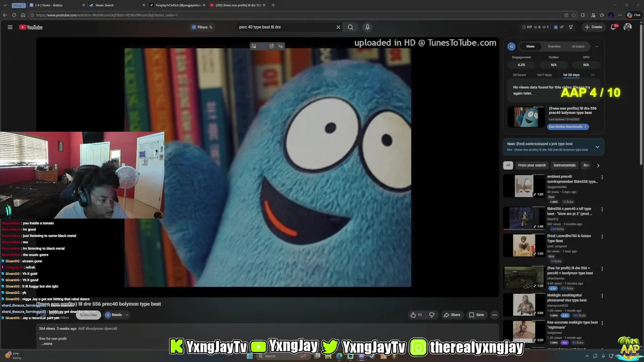
Task: Click See similar thumbnails button
Action: point(568,127)
